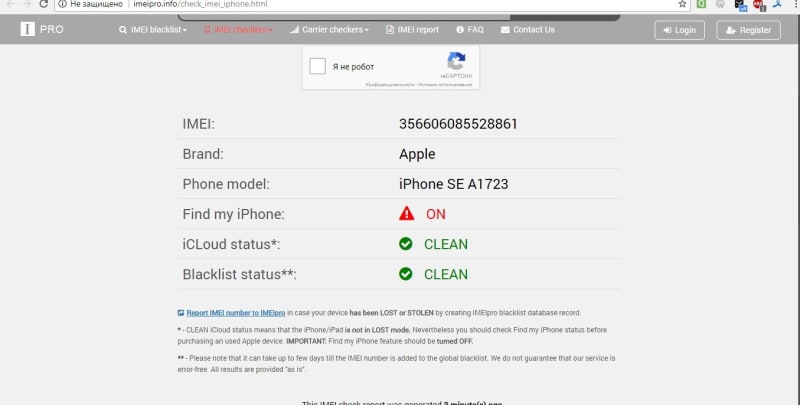The image size is (800, 405).
Task: Select the IMEI number 356606085528861
Action: [458, 124]
